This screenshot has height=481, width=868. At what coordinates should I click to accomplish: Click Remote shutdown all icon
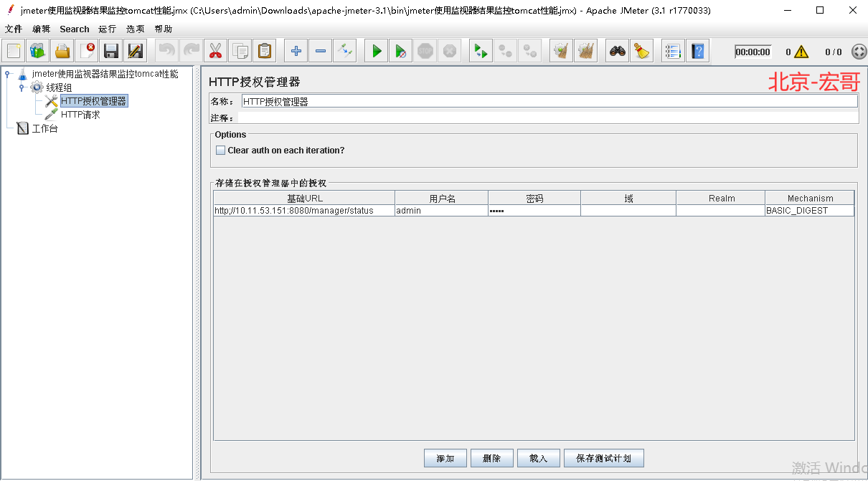pos(530,51)
